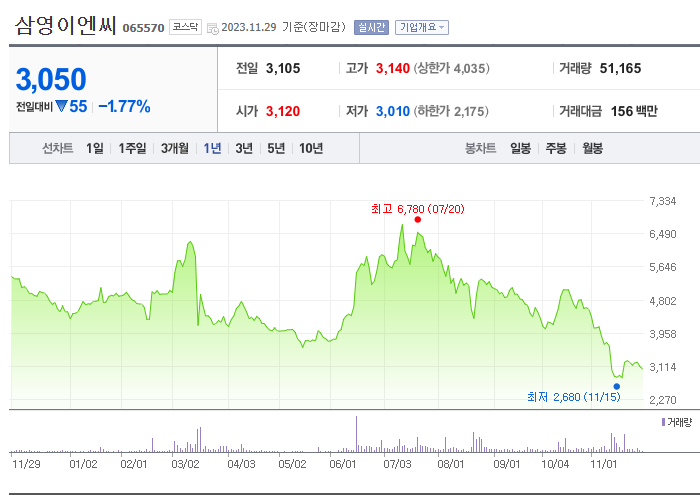
Task: Click the 봉차트 label
Action: tap(480, 148)
